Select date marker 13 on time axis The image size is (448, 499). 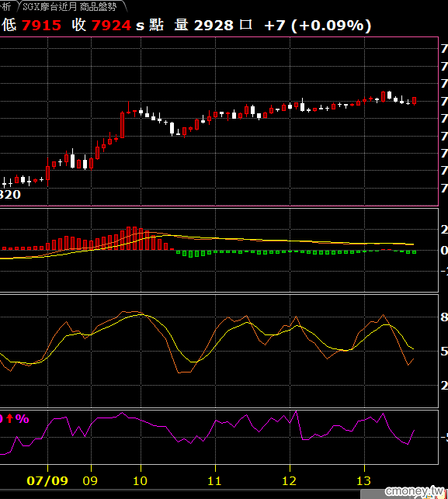(x=363, y=480)
